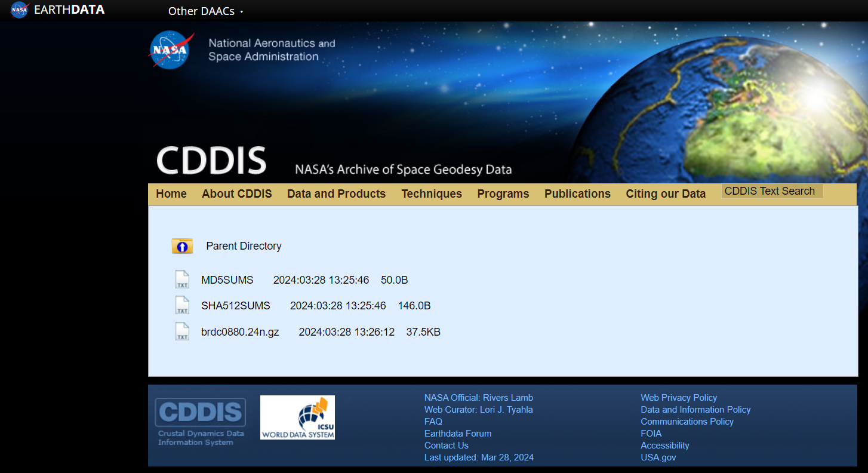Download brdc0880.24n.gz file
Screen dimensions: 868x473
pyautogui.click(x=240, y=332)
